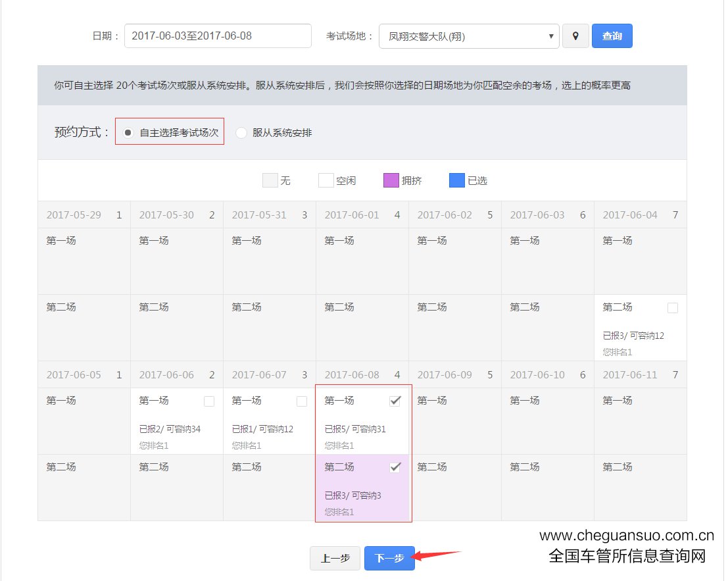Click the 2017-06-06 第二场 cell

177,488
